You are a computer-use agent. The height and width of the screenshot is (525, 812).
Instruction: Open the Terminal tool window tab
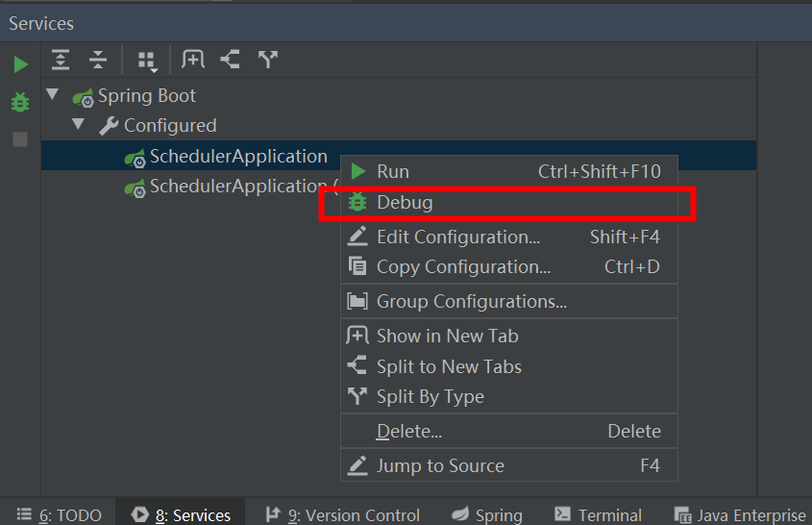pos(598,514)
